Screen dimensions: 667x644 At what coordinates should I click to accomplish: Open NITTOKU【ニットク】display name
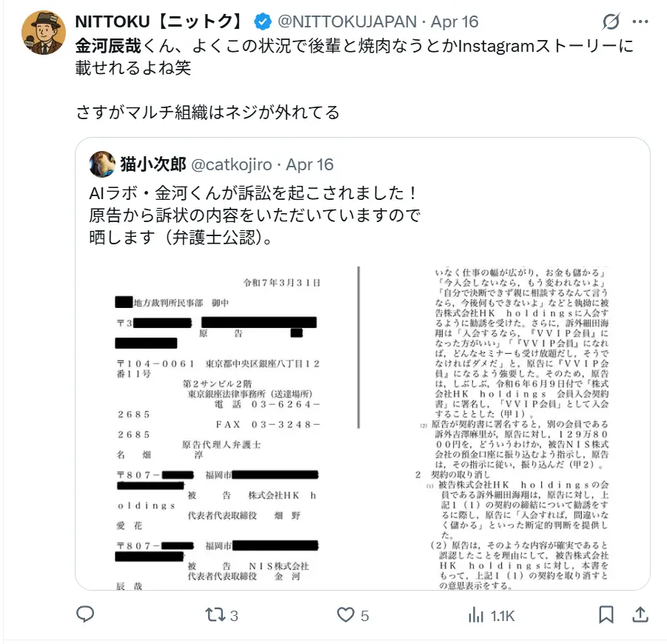coord(160,21)
